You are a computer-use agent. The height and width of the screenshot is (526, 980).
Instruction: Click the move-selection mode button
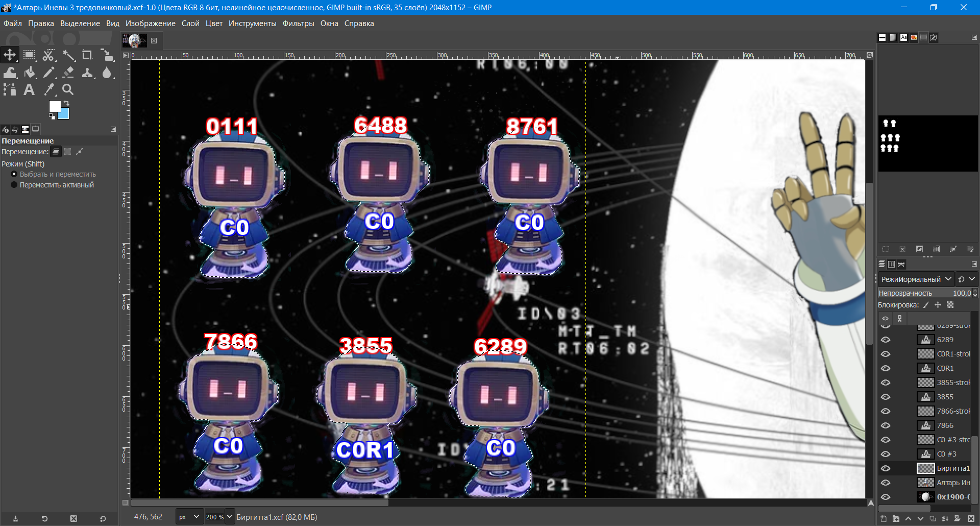(x=67, y=152)
